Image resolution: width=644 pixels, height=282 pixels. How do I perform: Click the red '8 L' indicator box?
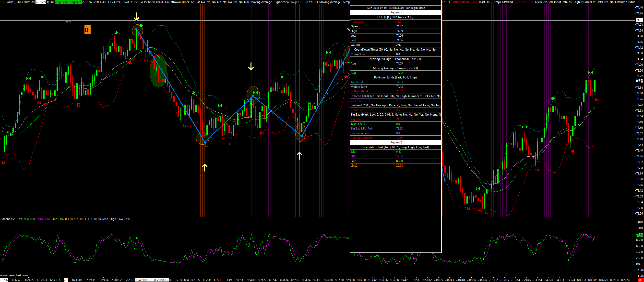pyautogui.click(x=641, y=280)
